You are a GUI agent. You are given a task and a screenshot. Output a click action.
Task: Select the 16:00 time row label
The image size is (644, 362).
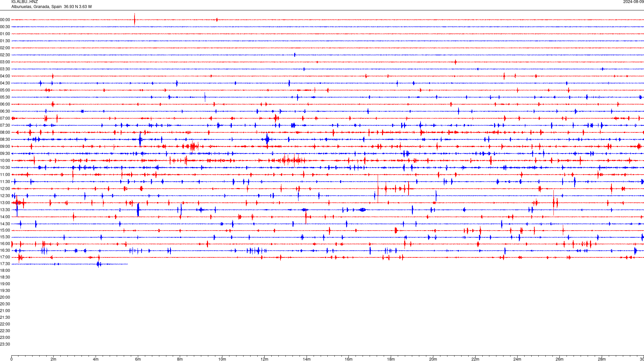click(5, 244)
